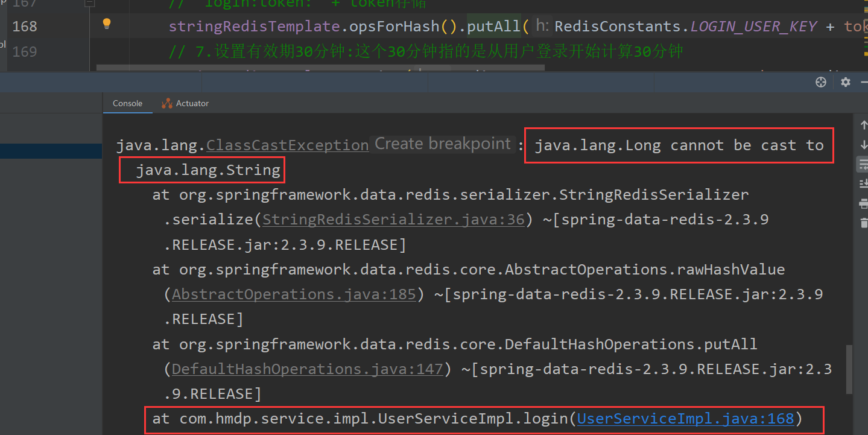The height and width of the screenshot is (435, 868).
Task: Clear console with trash icon
Action: point(863,223)
